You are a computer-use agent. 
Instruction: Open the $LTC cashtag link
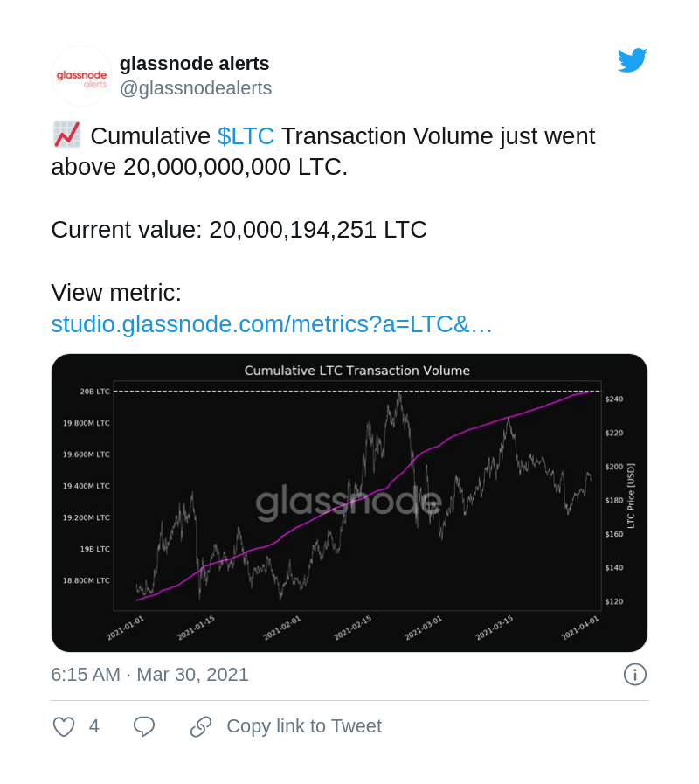click(246, 136)
